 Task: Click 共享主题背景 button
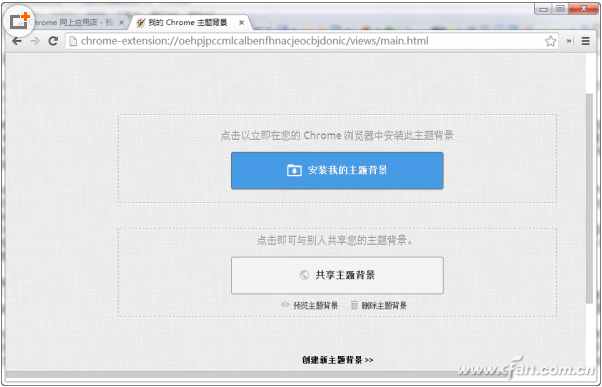click(337, 275)
